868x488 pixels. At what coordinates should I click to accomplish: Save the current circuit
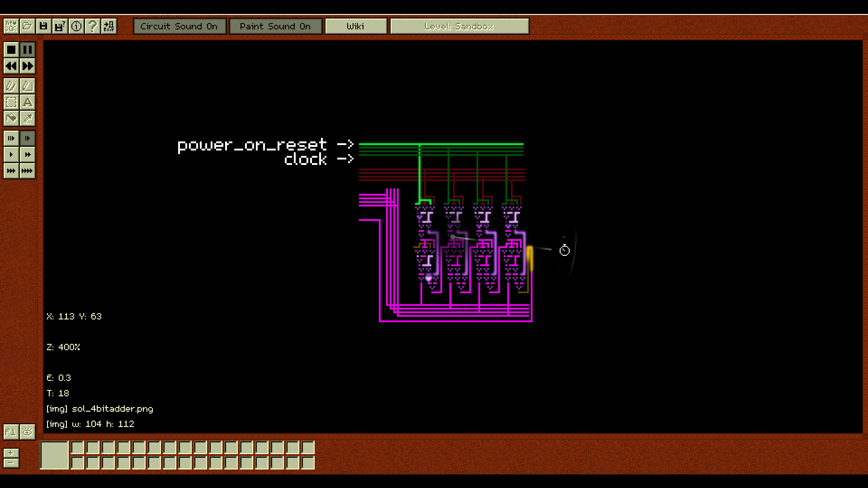(x=43, y=26)
